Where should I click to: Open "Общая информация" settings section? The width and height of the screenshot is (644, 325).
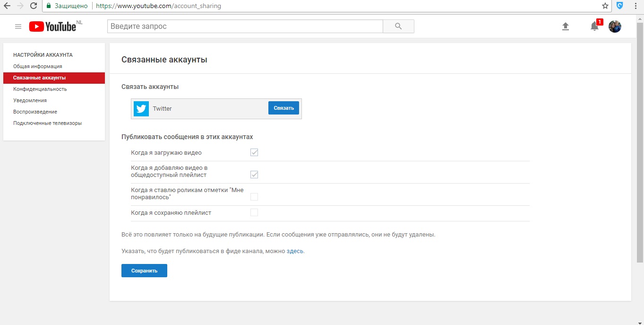38,66
